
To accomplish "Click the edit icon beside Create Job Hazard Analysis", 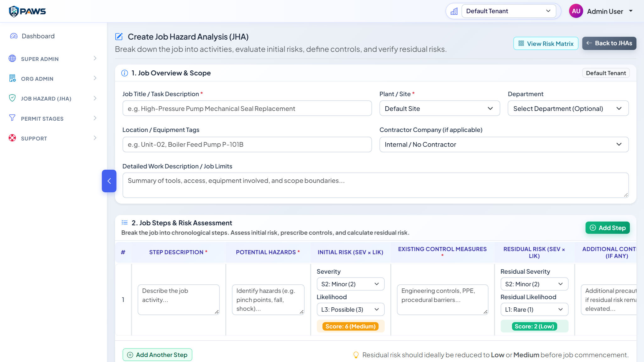I will 119,37.
